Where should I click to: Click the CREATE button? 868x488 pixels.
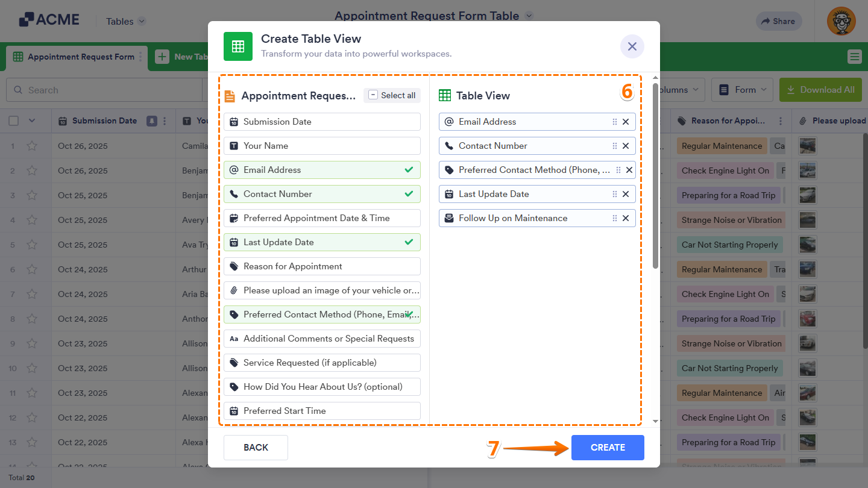(x=608, y=447)
